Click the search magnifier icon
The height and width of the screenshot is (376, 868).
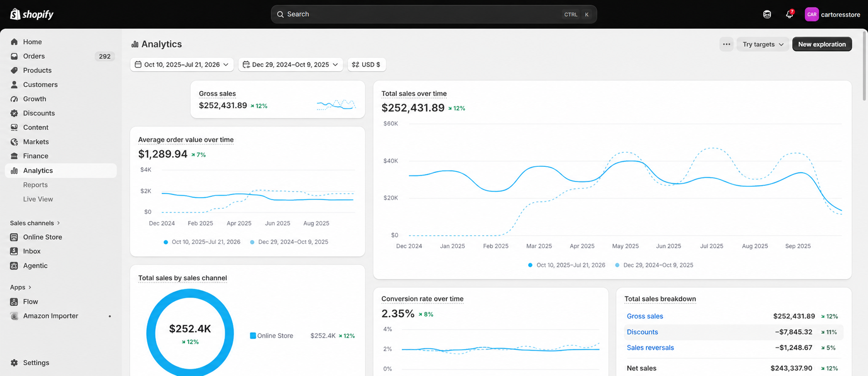pos(281,14)
